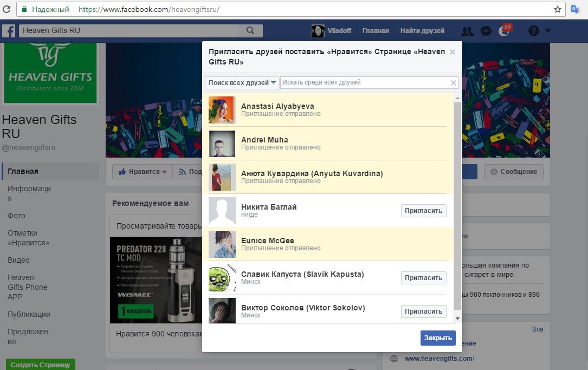
Task: Click Виктор Соколов profile photo
Action: (x=222, y=311)
